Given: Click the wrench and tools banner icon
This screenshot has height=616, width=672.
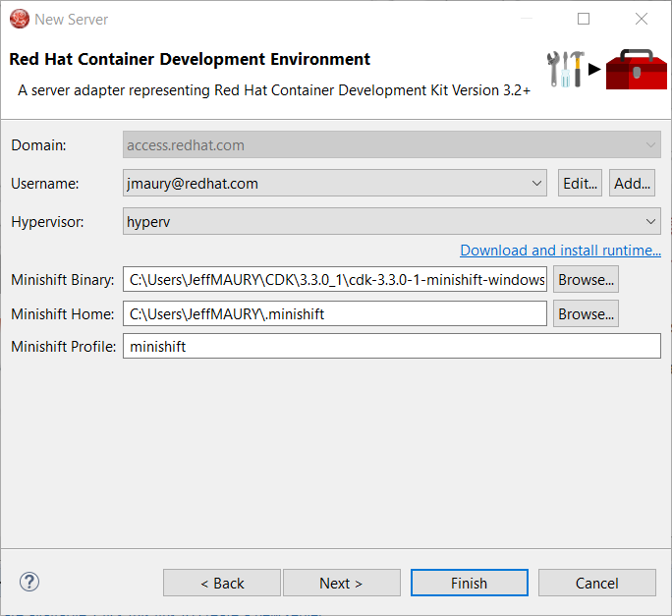Looking at the screenshot, I should tap(566, 69).
